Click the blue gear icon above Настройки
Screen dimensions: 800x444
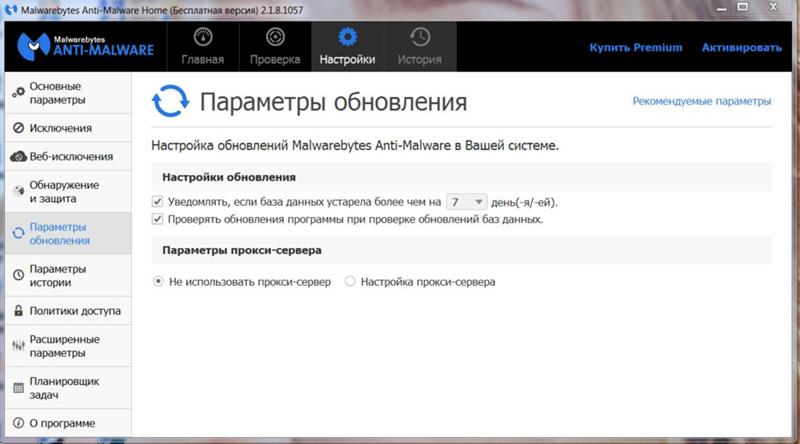click(347, 37)
